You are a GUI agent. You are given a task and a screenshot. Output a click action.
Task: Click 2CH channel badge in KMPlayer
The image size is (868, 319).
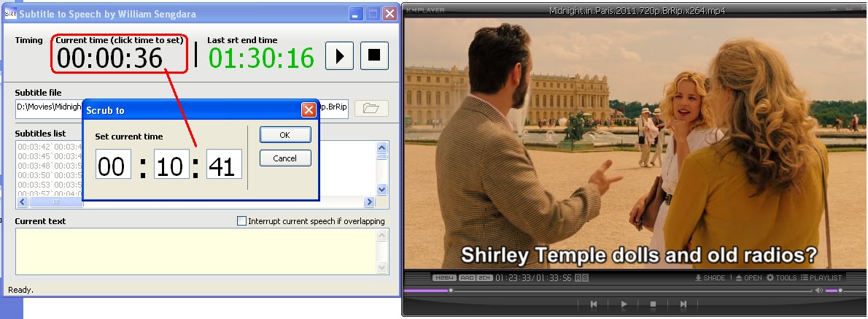[x=484, y=277]
